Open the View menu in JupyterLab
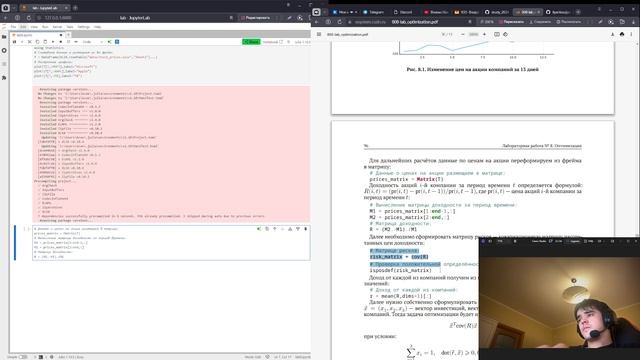 pyautogui.click(x=34, y=27)
